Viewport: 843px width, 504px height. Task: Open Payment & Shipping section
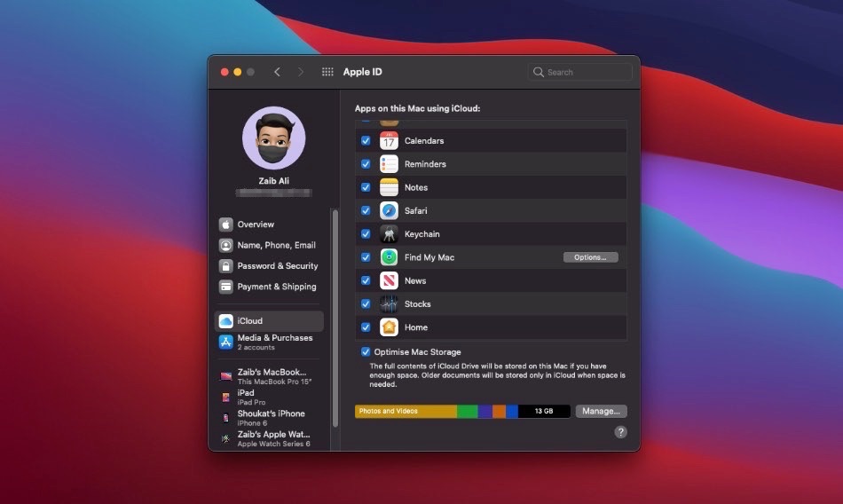(269, 287)
